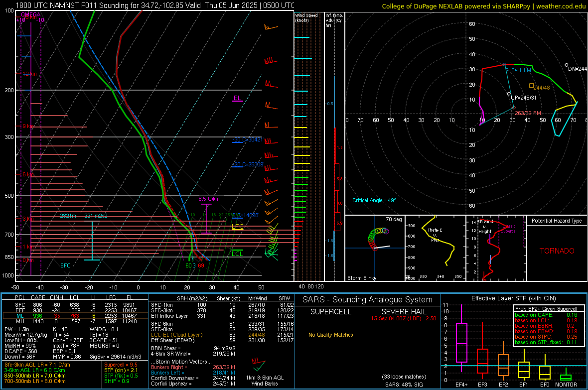
Task: Click the blue 'Bunkers Left =' line
Action: tap(193, 373)
